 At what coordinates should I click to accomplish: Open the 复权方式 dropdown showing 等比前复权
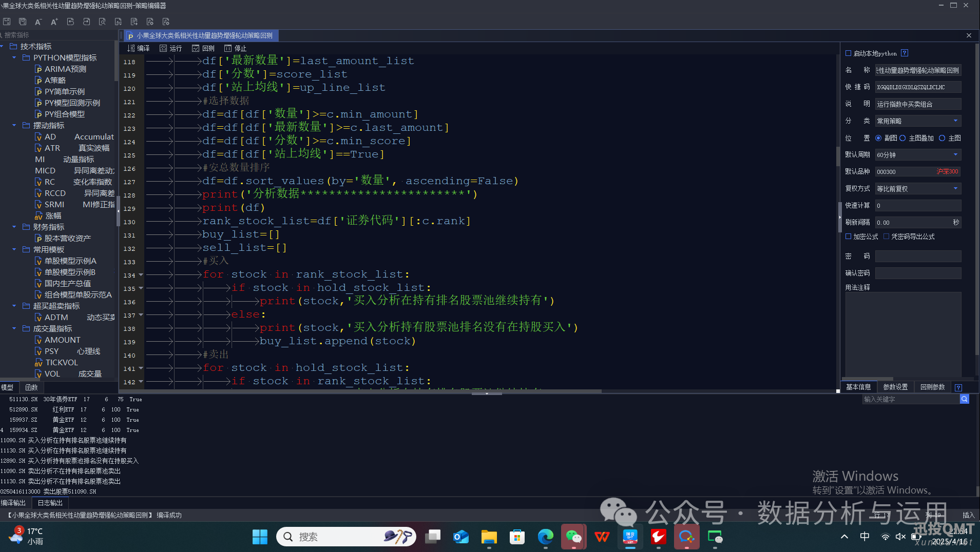pyautogui.click(x=918, y=189)
